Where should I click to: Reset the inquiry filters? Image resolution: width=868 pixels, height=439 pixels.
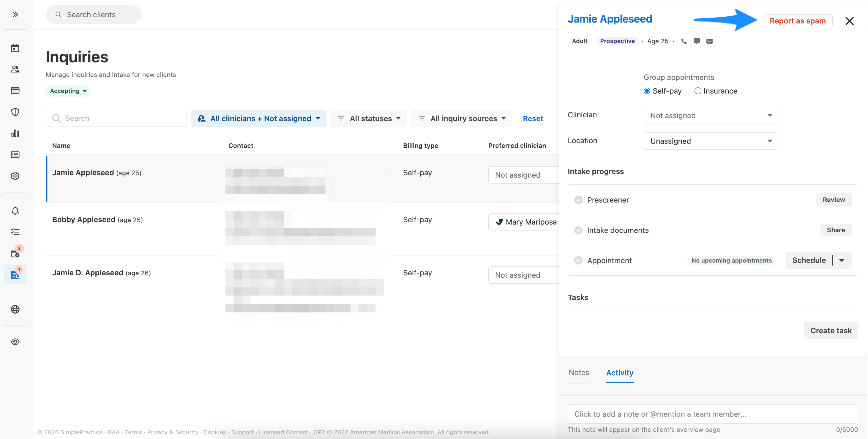click(533, 118)
